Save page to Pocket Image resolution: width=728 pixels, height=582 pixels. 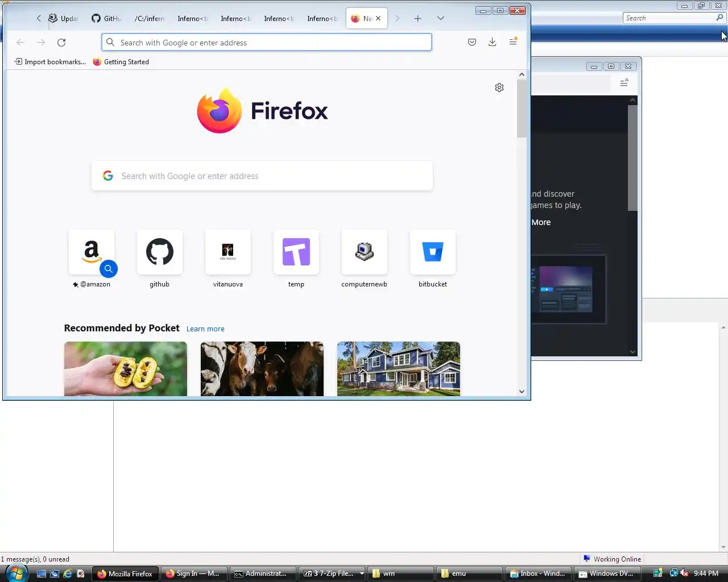[x=472, y=42]
